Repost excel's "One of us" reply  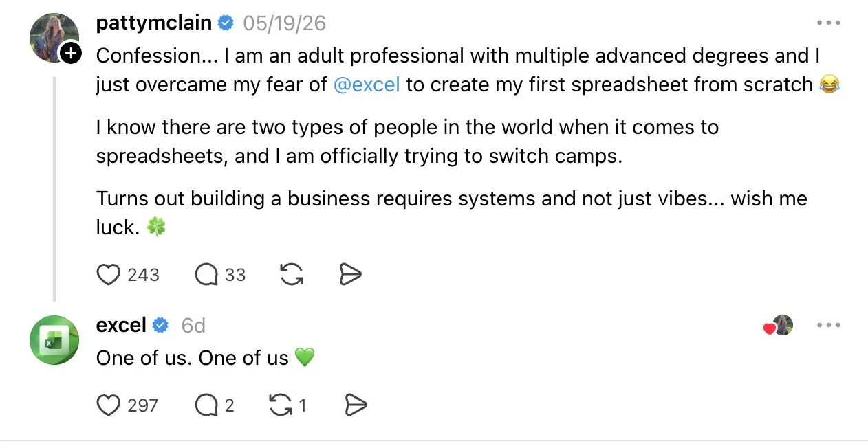tap(281, 405)
